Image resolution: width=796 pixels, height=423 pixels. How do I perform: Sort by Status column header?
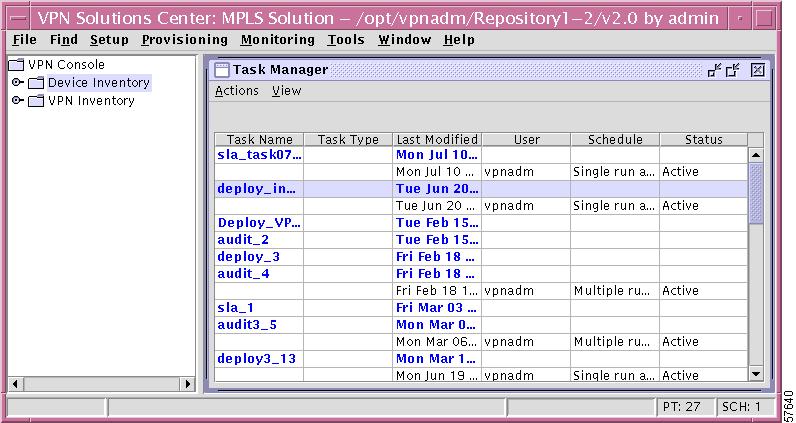click(704, 140)
